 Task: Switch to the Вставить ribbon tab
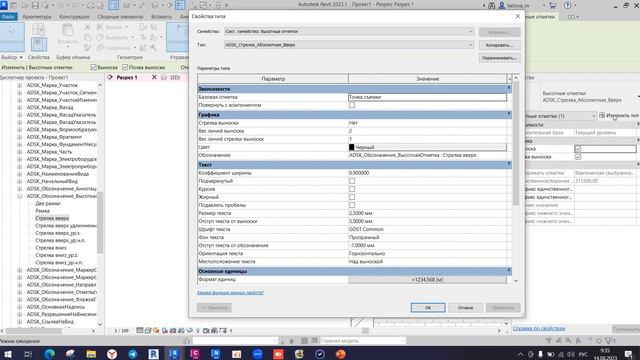point(161,17)
